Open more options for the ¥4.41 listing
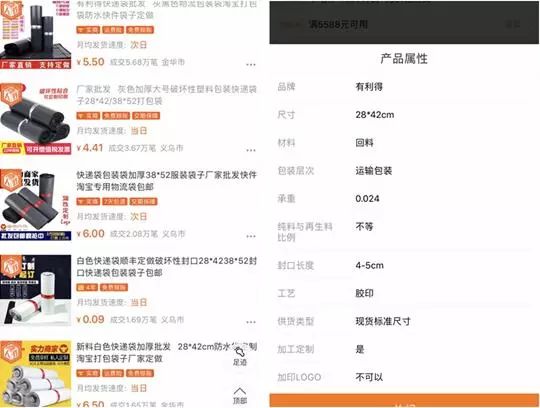Image resolution: width=540 pixels, height=408 pixels. coord(251,150)
